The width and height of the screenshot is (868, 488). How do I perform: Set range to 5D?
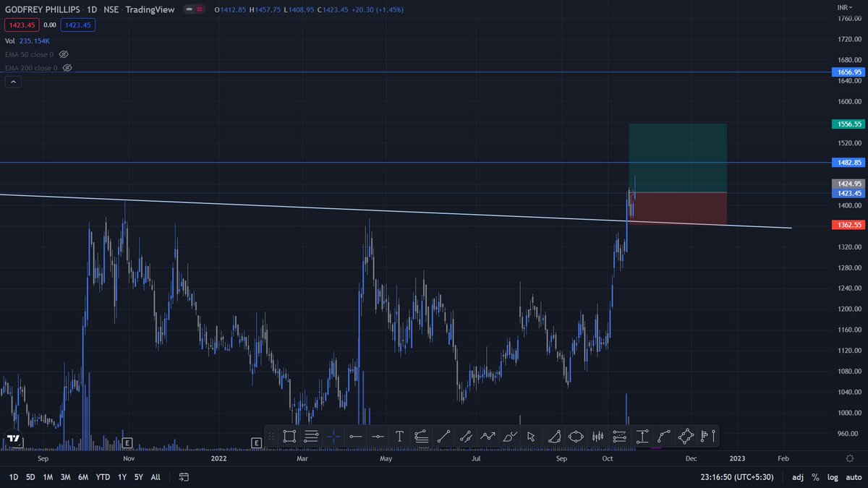[x=30, y=477]
